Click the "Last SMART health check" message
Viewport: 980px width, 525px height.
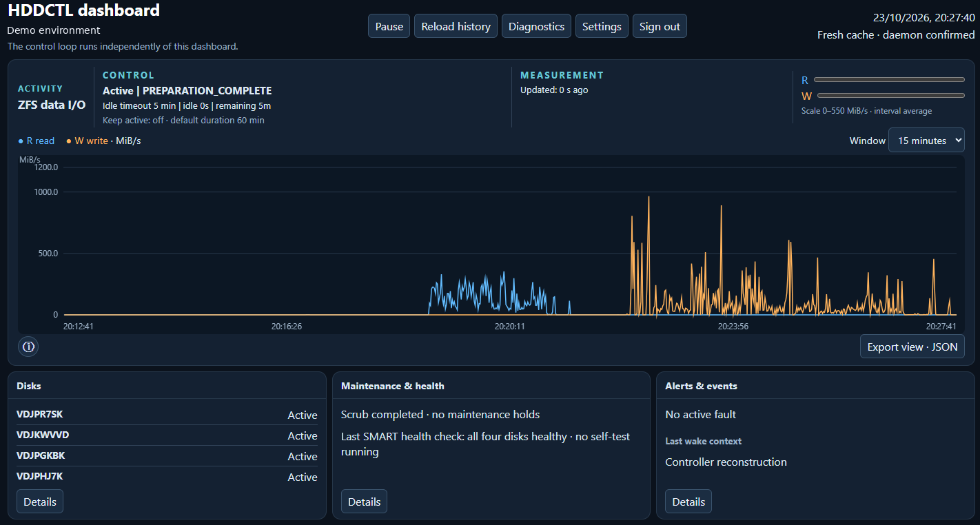click(x=485, y=444)
